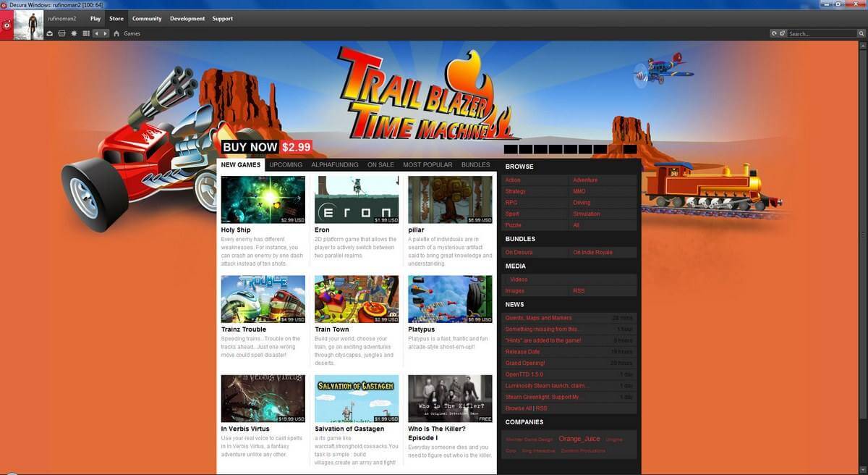Open the rufinoman2 profile avatar
868x475 pixels.
[x=29, y=25]
